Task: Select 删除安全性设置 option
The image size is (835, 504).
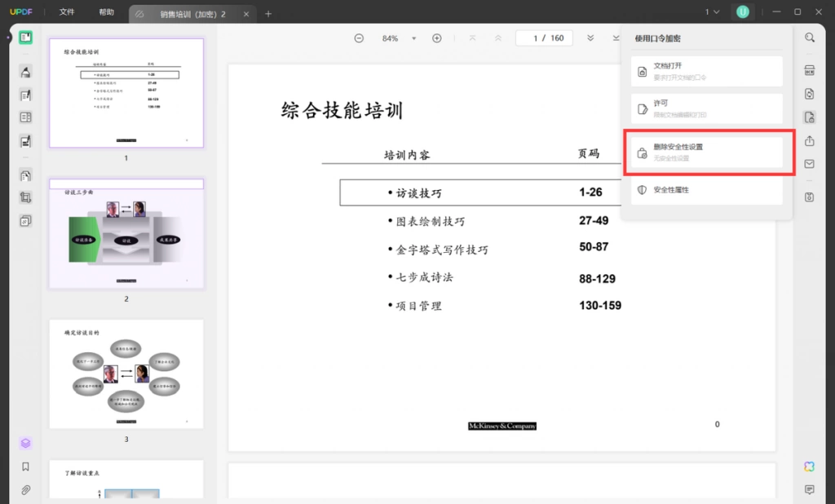Action: pos(707,153)
